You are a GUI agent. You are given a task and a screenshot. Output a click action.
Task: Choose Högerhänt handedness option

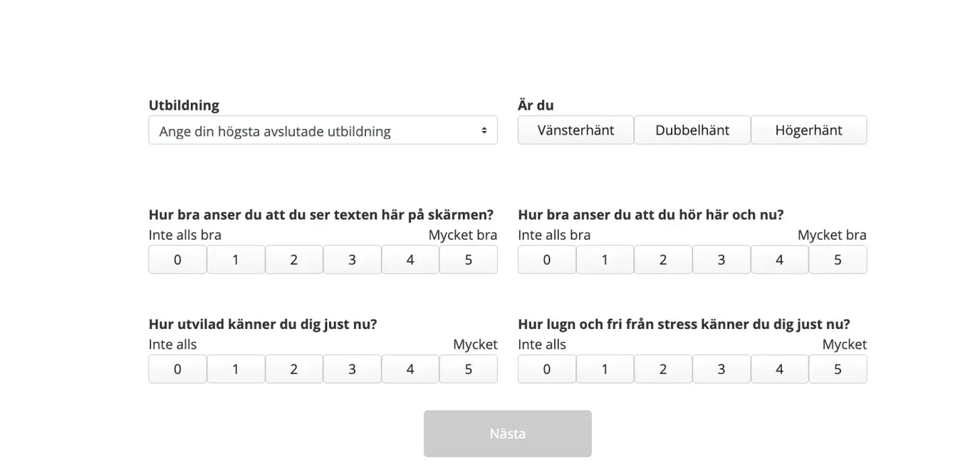point(808,130)
